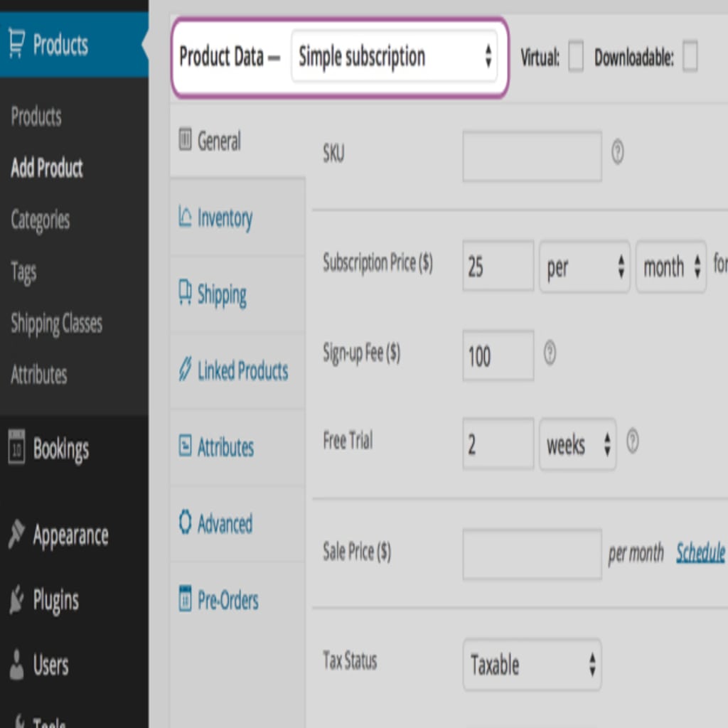Switch to the Linked Products tab

pyautogui.click(x=237, y=370)
